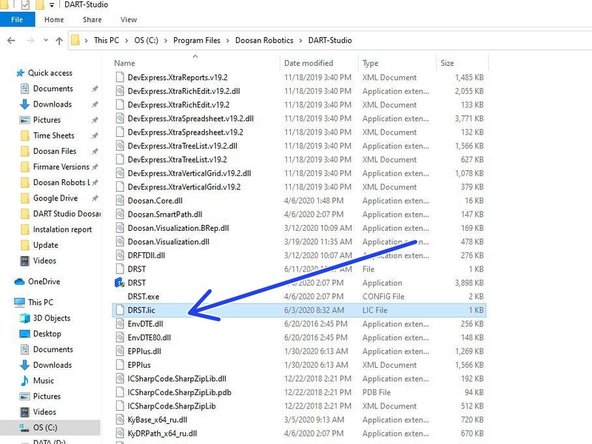This screenshot has width=592, height=444.
Task: Go up one folder level arrow
Action: [x=59, y=41]
